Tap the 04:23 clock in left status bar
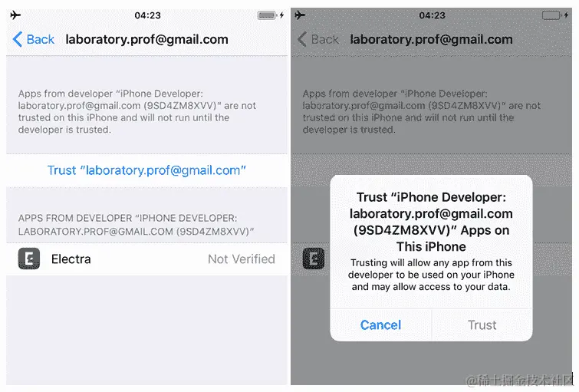579x392 pixels. (x=148, y=15)
